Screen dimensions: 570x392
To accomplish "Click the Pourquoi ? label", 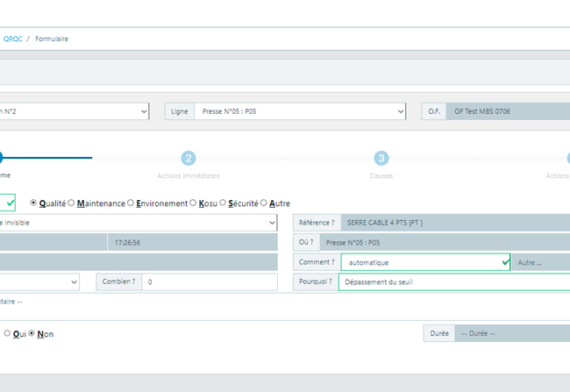I will [x=316, y=282].
